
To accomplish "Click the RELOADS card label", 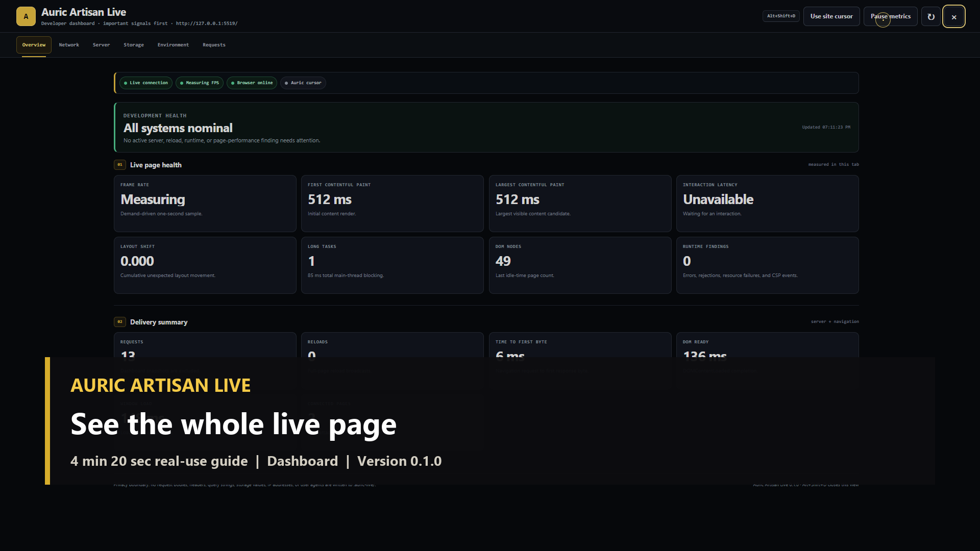I will (x=317, y=342).
